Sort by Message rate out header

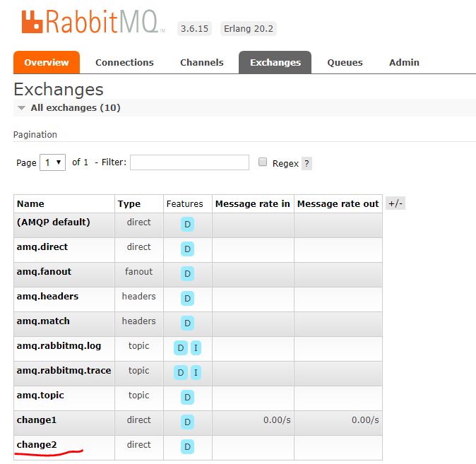338,204
